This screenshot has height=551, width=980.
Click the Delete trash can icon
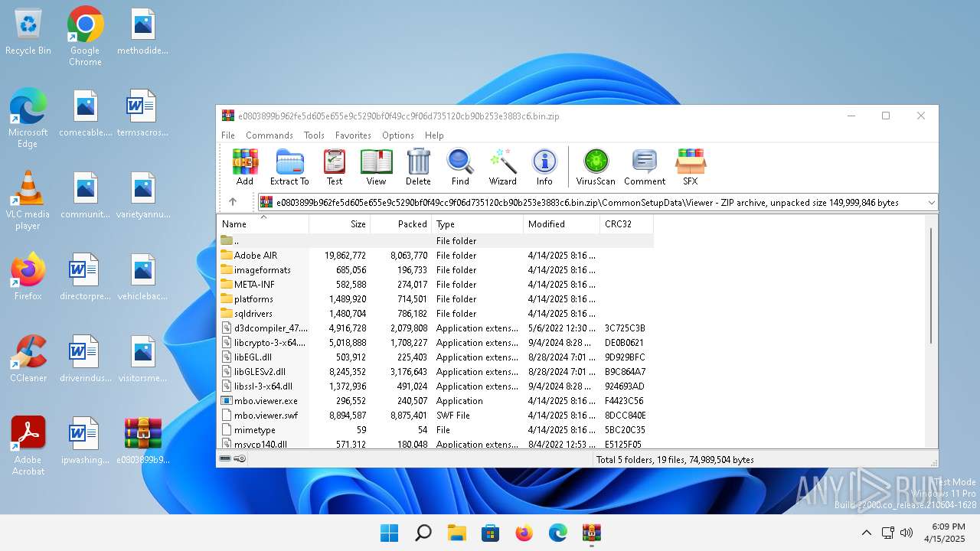click(418, 168)
